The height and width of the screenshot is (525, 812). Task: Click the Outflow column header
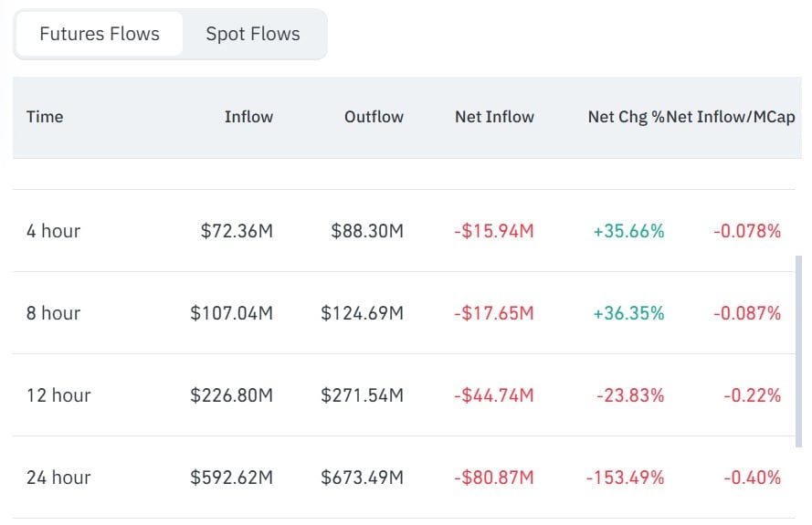(374, 117)
